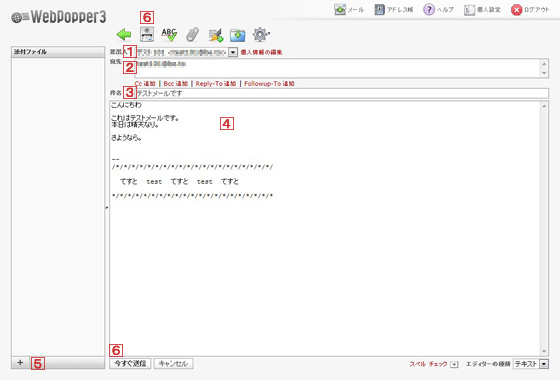The height and width of the screenshot is (380, 560).
Task: Attach a file with the paperclip icon
Action: (192, 35)
